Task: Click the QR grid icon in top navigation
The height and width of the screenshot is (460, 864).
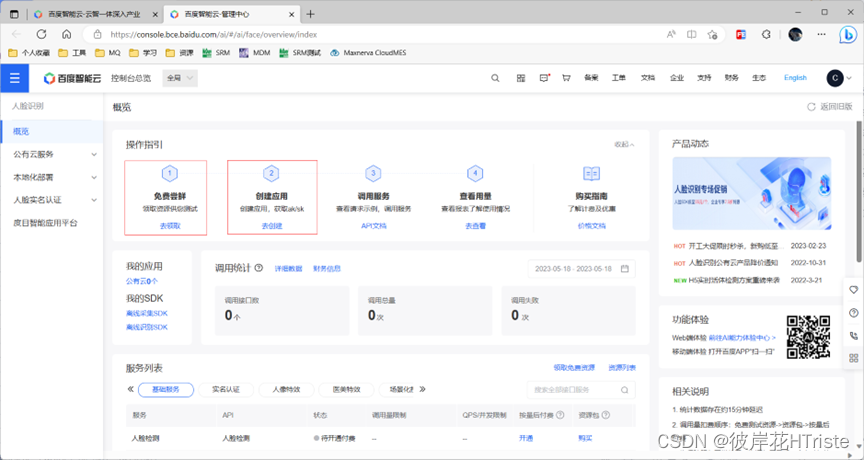Action: click(x=521, y=78)
